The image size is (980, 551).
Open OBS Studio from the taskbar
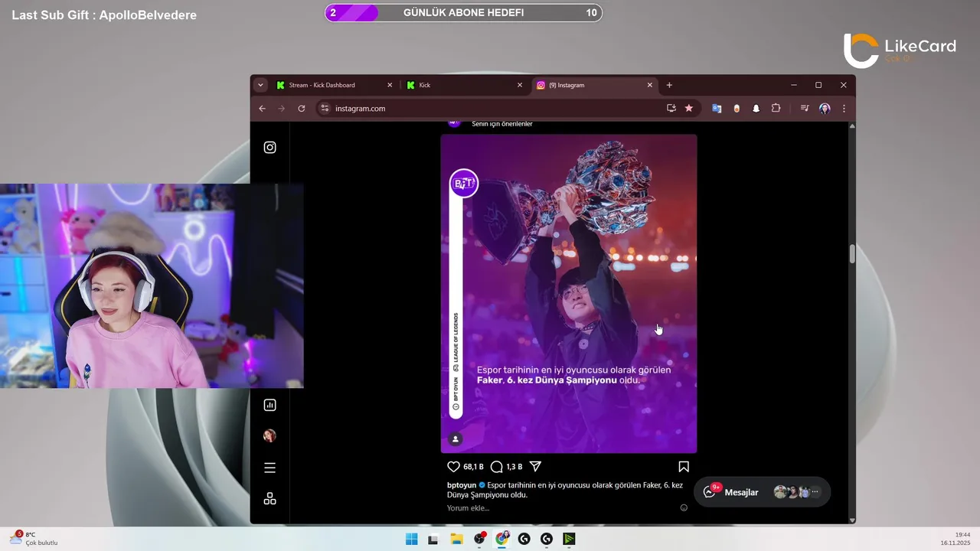pyautogui.click(x=479, y=539)
